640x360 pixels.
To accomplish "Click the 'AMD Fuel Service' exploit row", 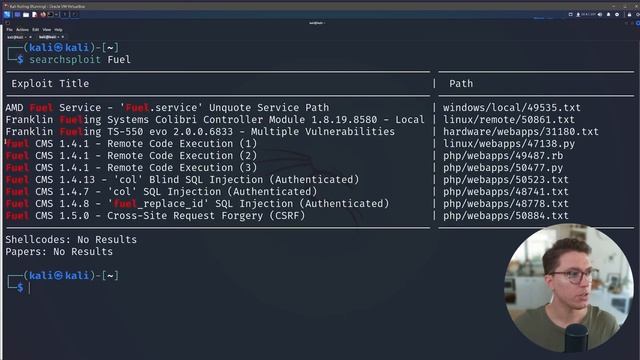I will coord(167,108).
